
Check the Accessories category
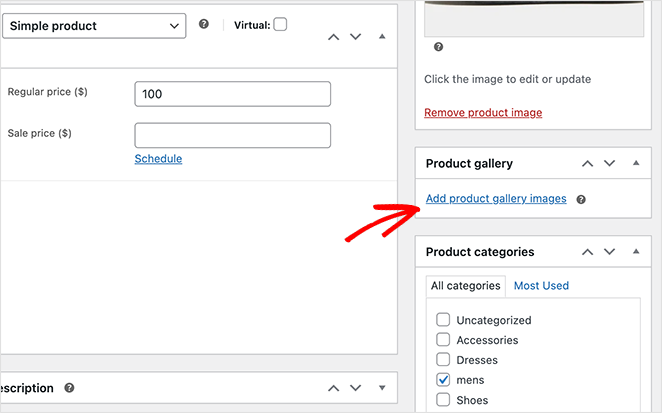click(x=443, y=340)
